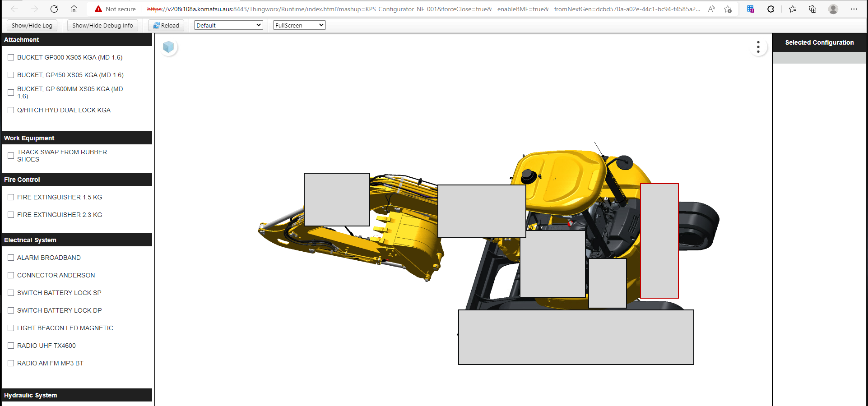
Task: Click the Show/Hide Log button
Action: 32,25
